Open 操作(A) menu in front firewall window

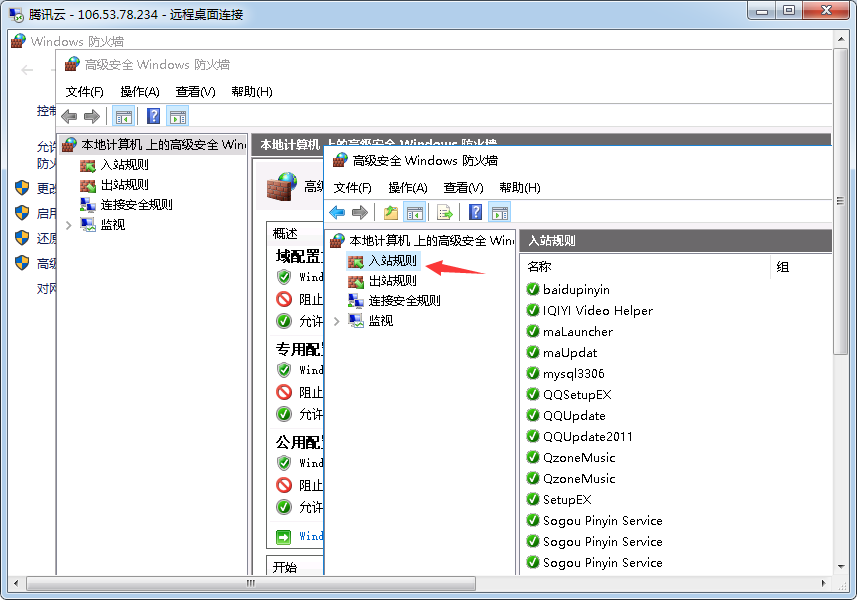[x=408, y=187]
